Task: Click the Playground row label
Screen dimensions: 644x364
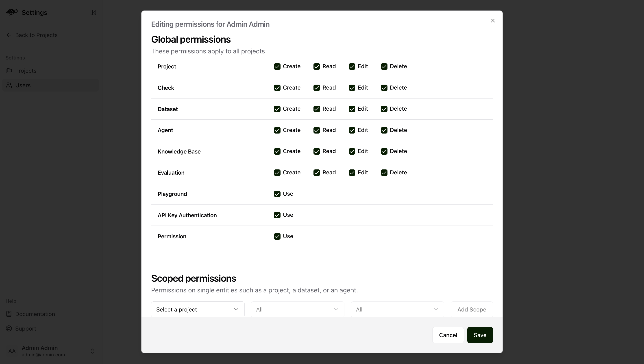Action: [x=172, y=194]
